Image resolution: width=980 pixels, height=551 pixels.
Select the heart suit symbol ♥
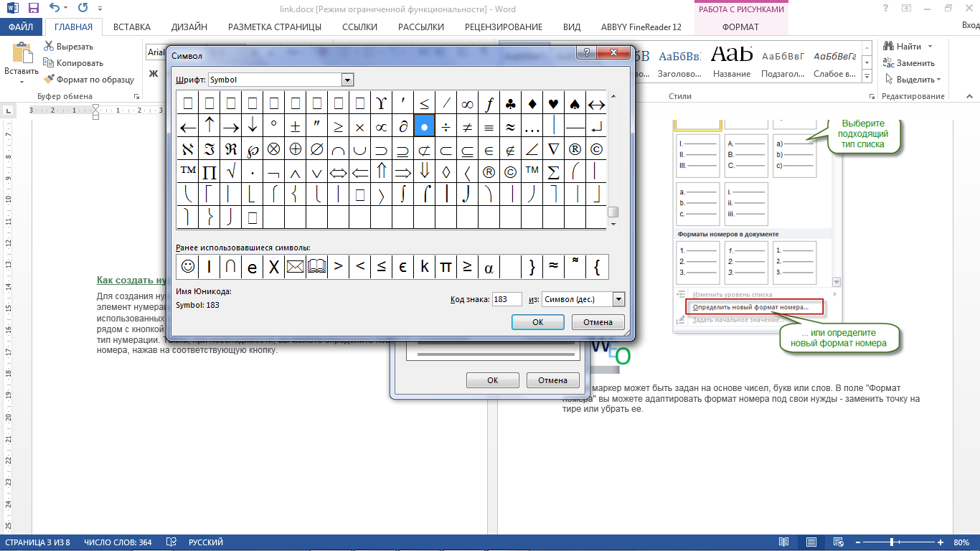(x=553, y=103)
